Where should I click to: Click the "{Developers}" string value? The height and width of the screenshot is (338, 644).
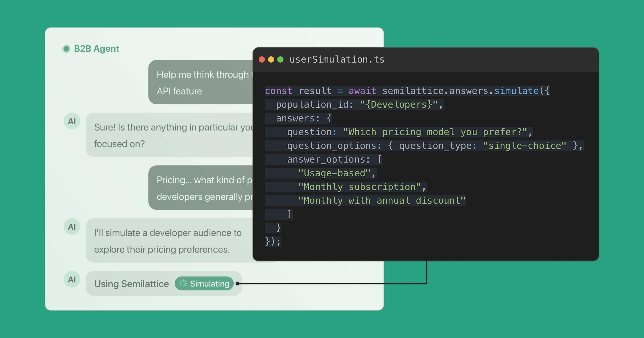pos(399,105)
